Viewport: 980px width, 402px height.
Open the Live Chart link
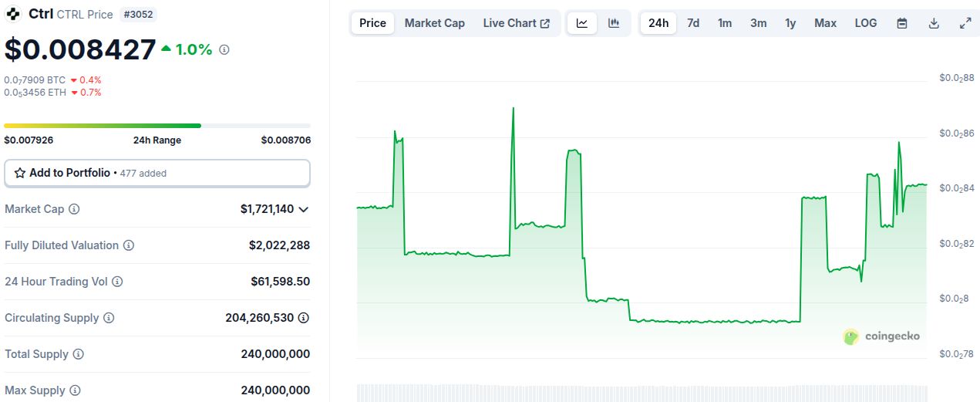tap(516, 23)
